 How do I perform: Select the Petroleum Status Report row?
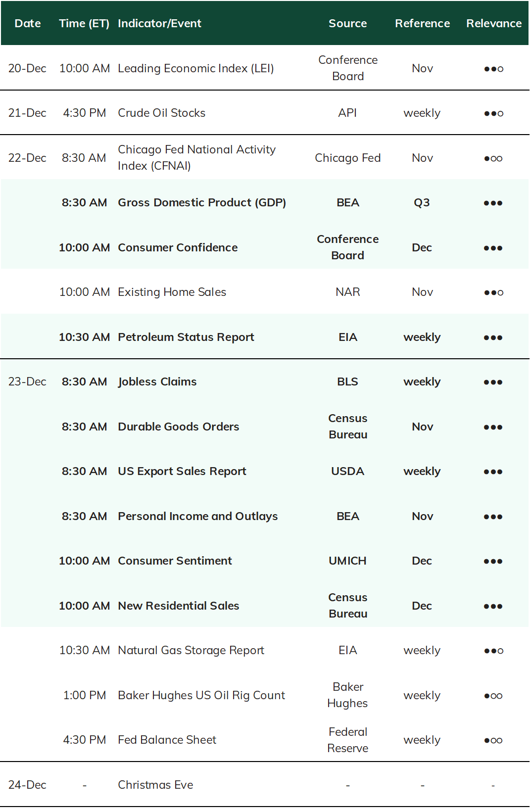265,337
